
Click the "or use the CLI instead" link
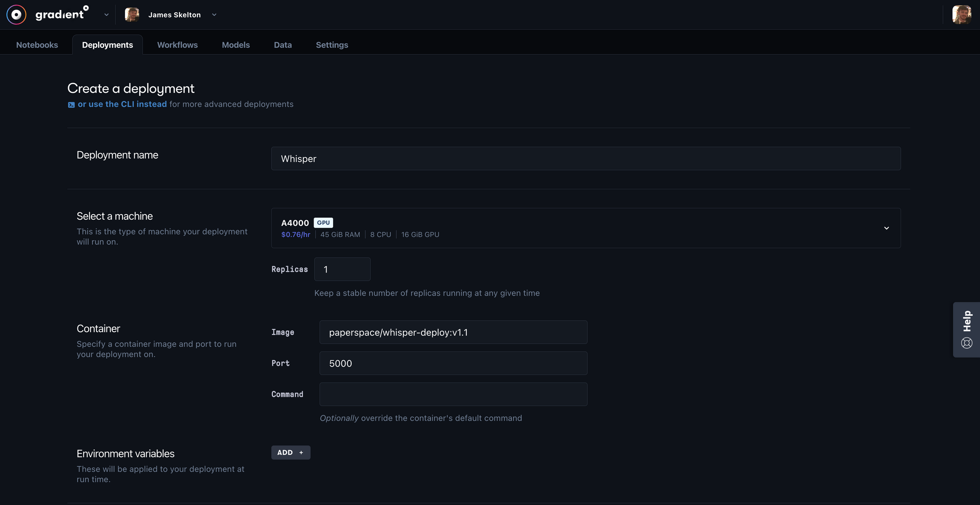click(122, 105)
